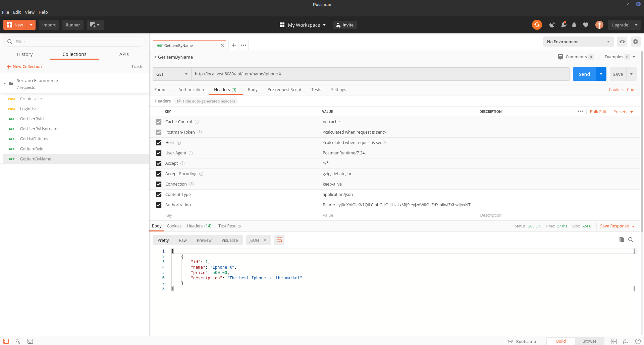Open the No Environment dropdown
Screen dimensions: 644x345
pyautogui.click(x=578, y=42)
